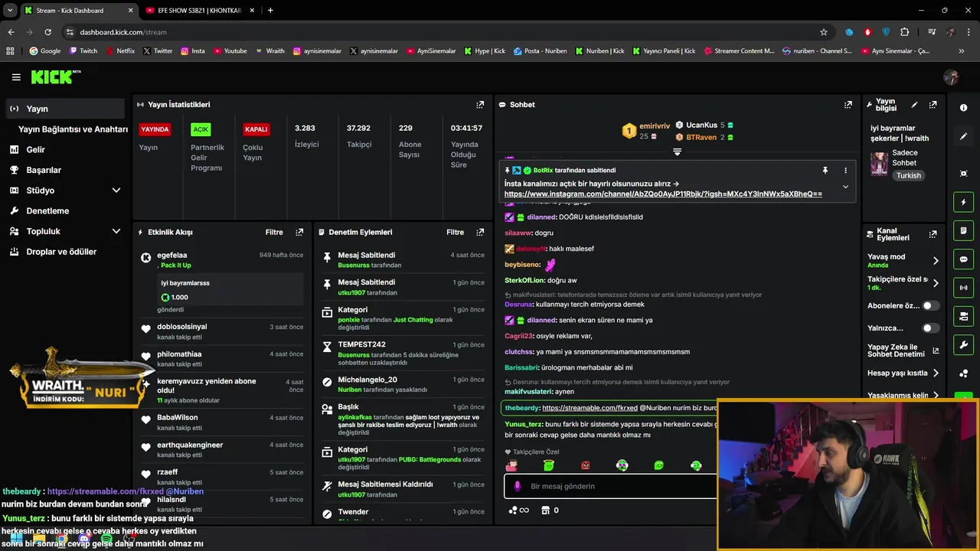Screen dimensions: 980x551
Task: Open Başarılar in the sidebar
Action: click(44, 170)
